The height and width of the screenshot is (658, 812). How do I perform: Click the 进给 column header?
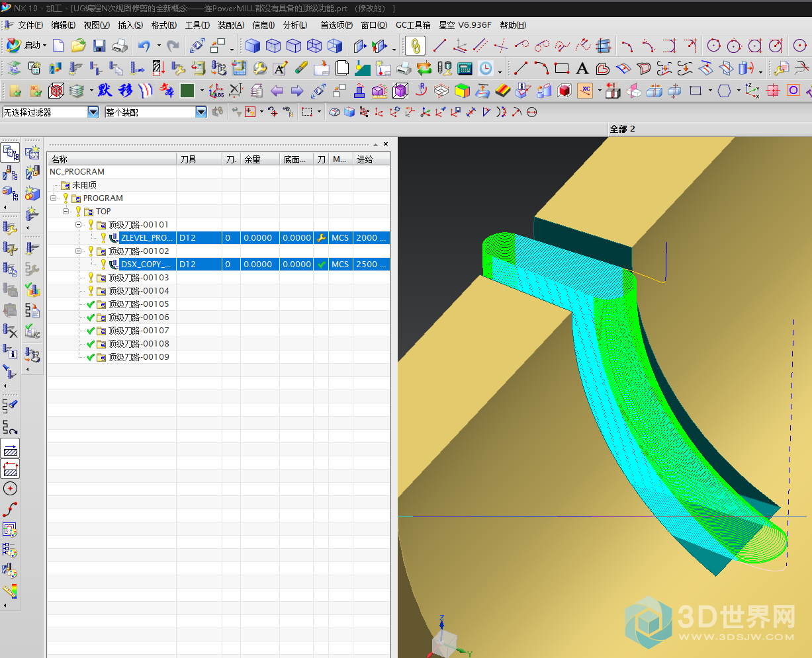point(371,159)
